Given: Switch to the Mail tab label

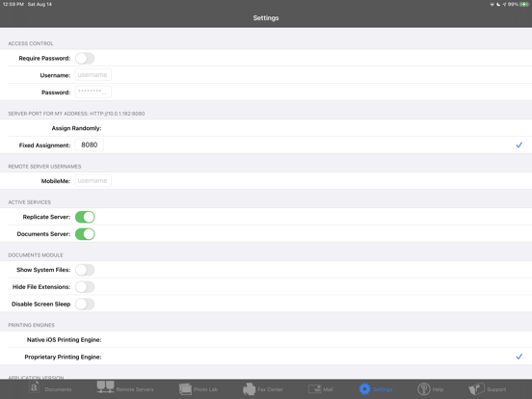Looking at the screenshot, I should coord(328,389).
